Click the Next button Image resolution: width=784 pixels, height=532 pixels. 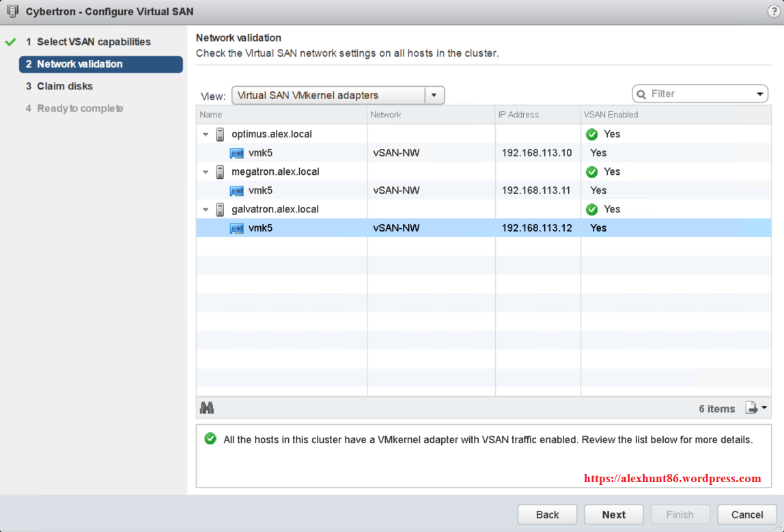point(613,514)
